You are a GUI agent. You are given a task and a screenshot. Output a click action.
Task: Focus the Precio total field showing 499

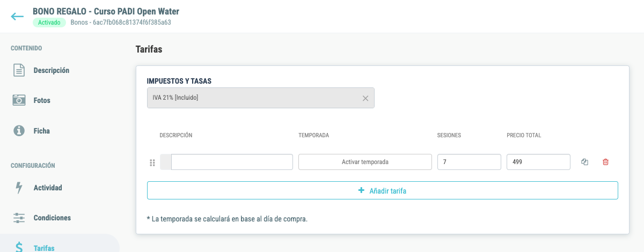538,162
